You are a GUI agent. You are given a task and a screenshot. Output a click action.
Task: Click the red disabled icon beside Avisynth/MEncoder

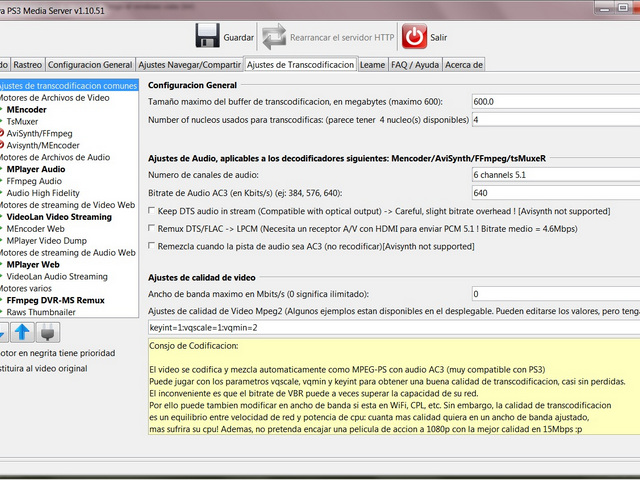1,145
